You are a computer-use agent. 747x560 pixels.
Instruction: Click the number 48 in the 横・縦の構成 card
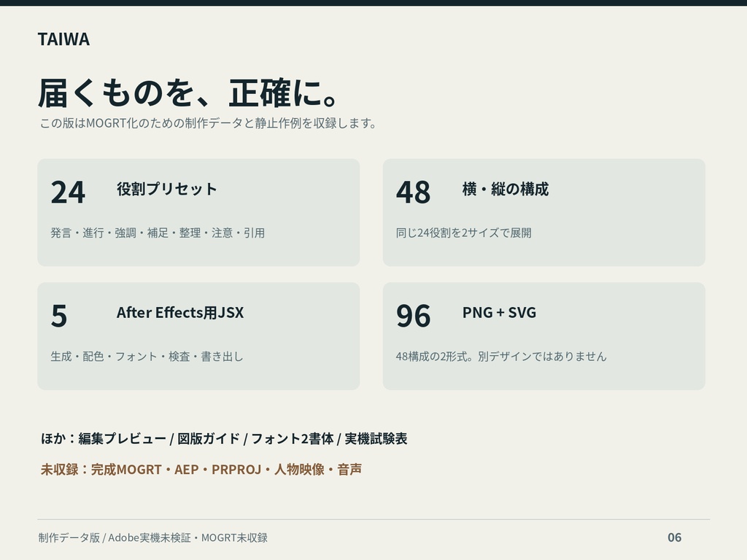[x=413, y=192]
